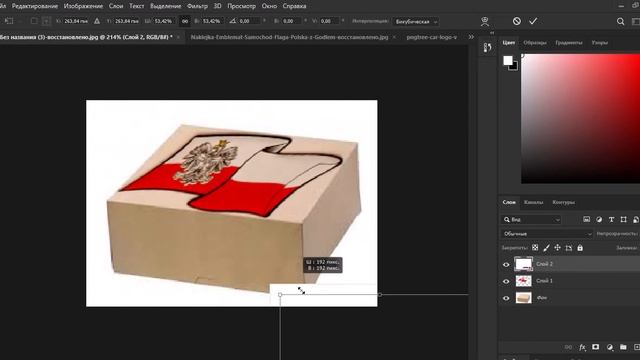Viewport: 640px width, 360px height.
Task: Cancel the transform with the circle-slash icon
Action: 517,21
